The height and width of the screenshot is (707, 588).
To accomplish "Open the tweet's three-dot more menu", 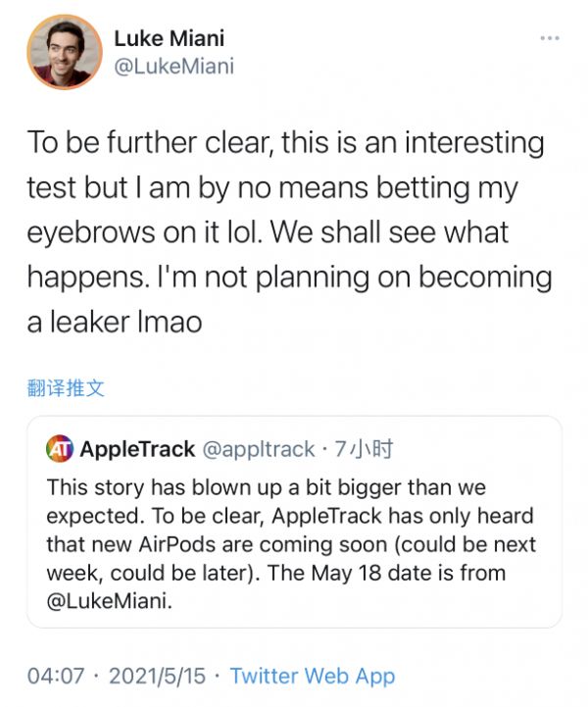I will (x=549, y=39).
